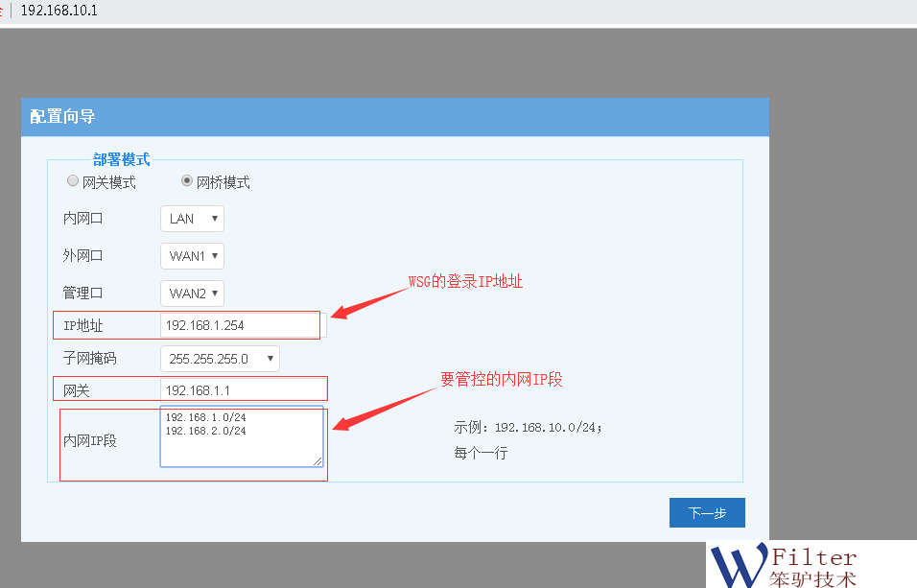Click the red arrow pointing to 内网IP段
Screen dimensions: 917x588
coord(380,409)
